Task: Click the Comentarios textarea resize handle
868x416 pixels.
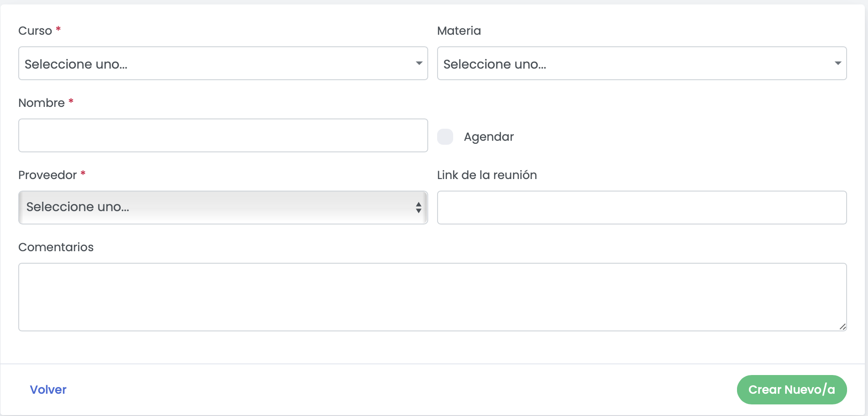Action: 842,326
